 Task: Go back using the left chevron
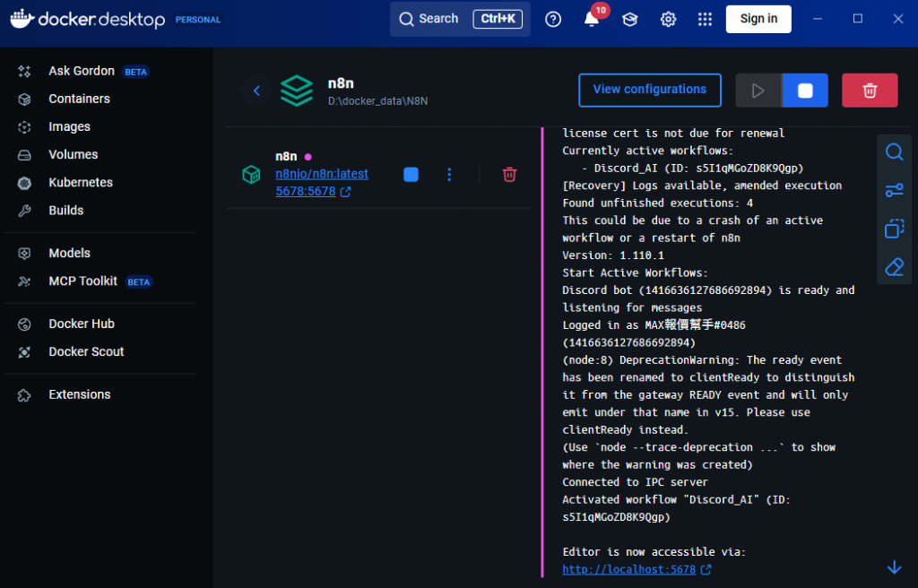(256, 91)
